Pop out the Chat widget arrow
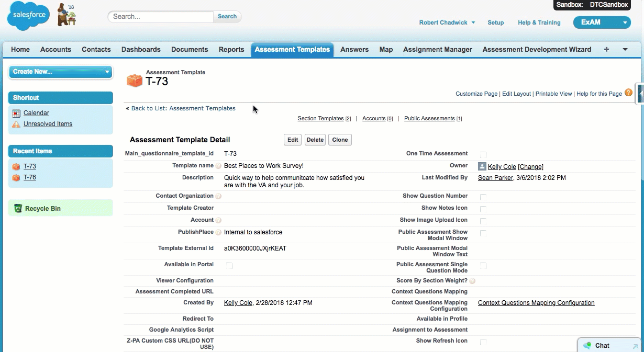This screenshot has width=644, height=352. (635, 346)
